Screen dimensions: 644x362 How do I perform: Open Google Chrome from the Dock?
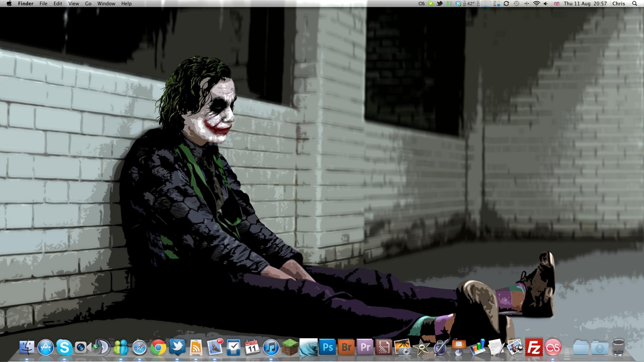pos(158,347)
